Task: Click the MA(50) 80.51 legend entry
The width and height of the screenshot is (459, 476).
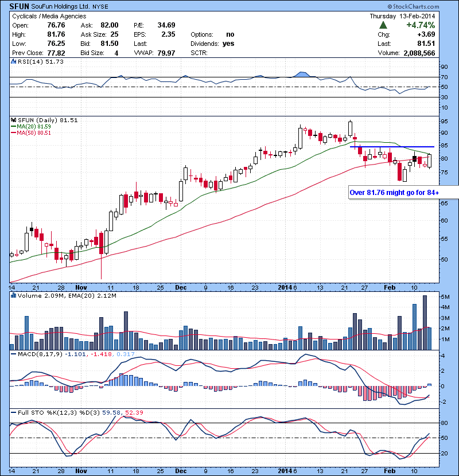Action: [30, 133]
